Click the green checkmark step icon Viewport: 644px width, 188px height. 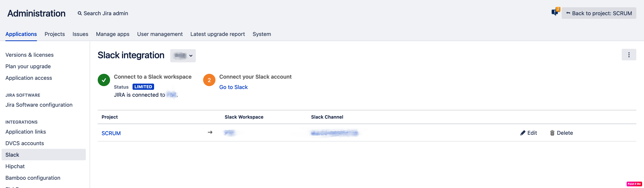pyautogui.click(x=104, y=80)
